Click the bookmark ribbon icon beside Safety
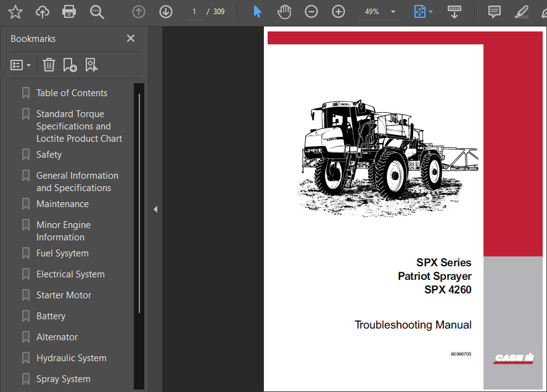547x392 pixels. [x=26, y=155]
